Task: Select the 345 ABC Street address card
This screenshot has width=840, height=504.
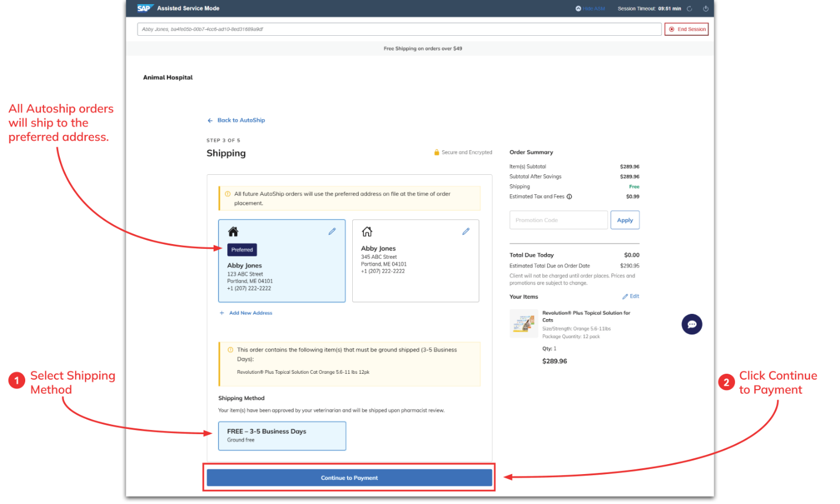Action: (x=416, y=261)
